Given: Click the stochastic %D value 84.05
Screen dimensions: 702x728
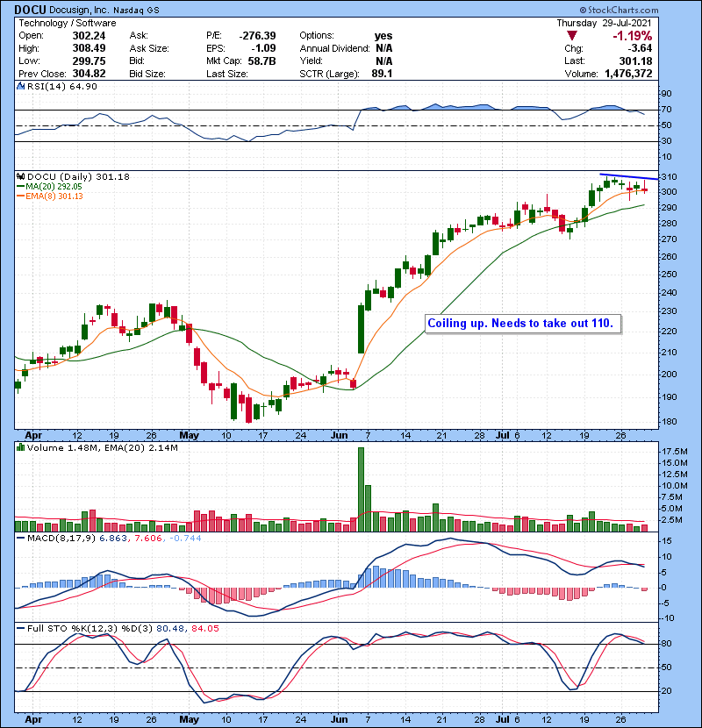Looking at the screenshot, I should (204, 629).
